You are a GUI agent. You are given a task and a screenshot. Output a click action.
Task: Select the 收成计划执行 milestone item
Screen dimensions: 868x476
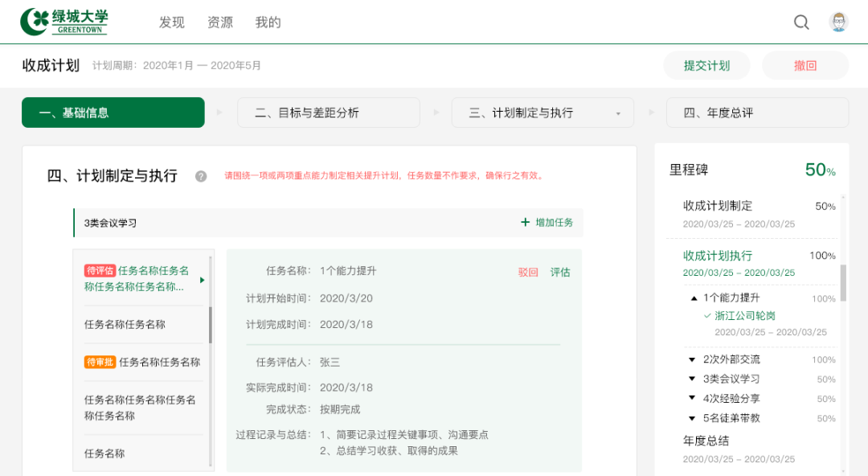coord(718,256)
